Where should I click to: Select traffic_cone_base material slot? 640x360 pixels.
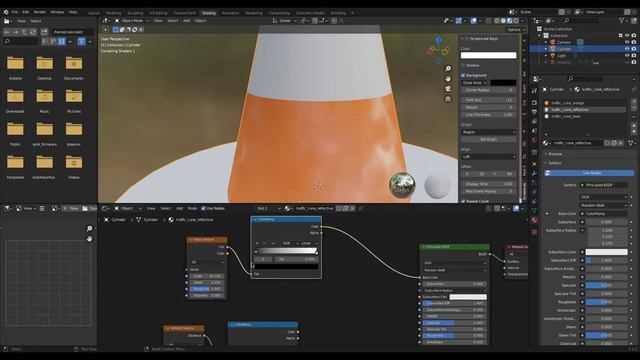584,116
